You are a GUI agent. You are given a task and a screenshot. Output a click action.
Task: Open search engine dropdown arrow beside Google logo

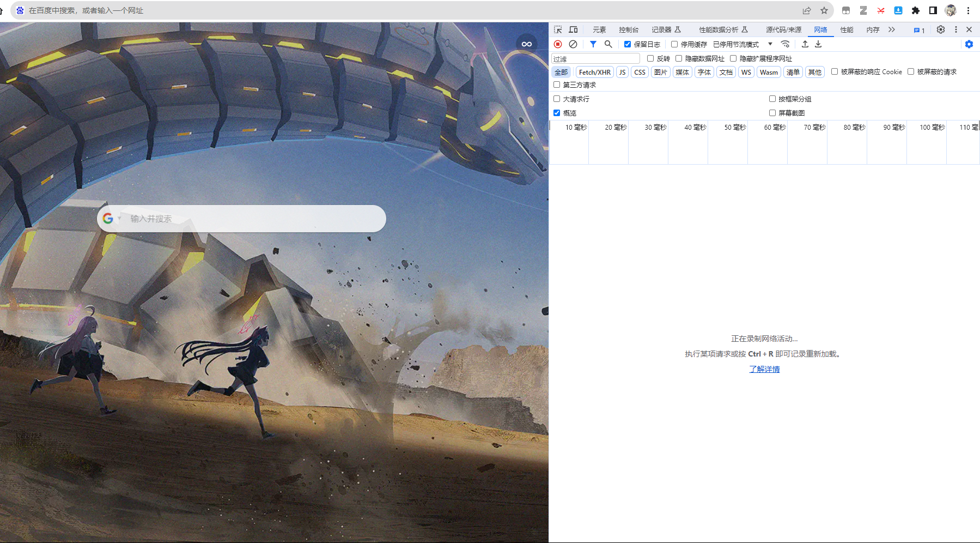(x=119, y=218)
